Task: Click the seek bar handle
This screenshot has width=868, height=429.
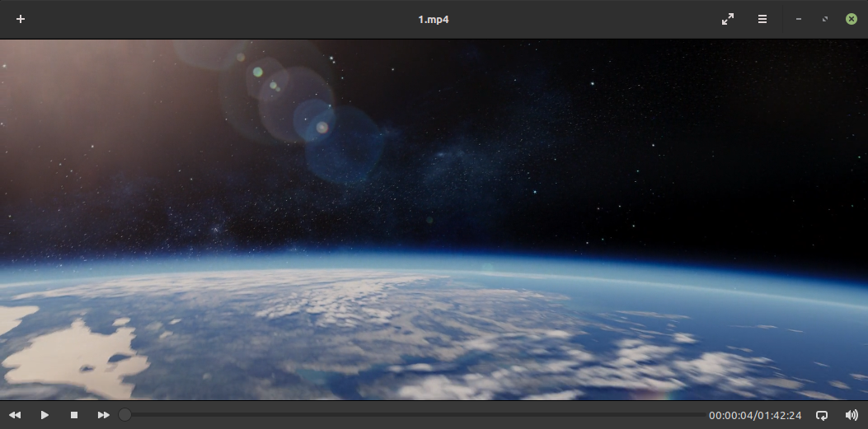Action: tap(125, 415)
